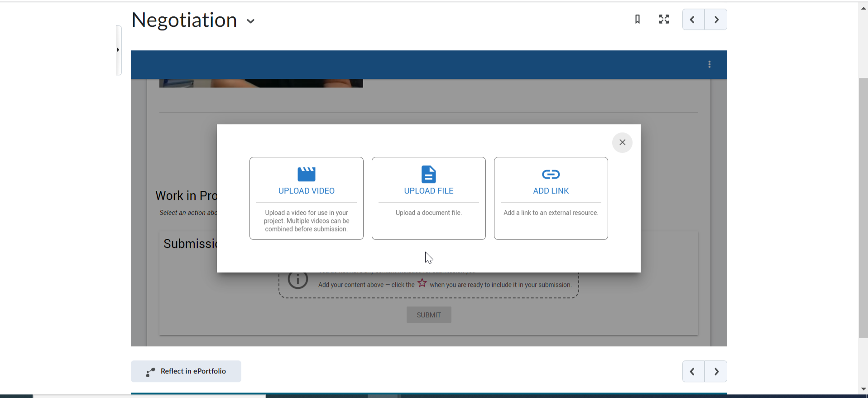Viewport: 868px width, 398px height.
Task: Select the UPLOAD FILE label text
Action: (x=428, y=191)
